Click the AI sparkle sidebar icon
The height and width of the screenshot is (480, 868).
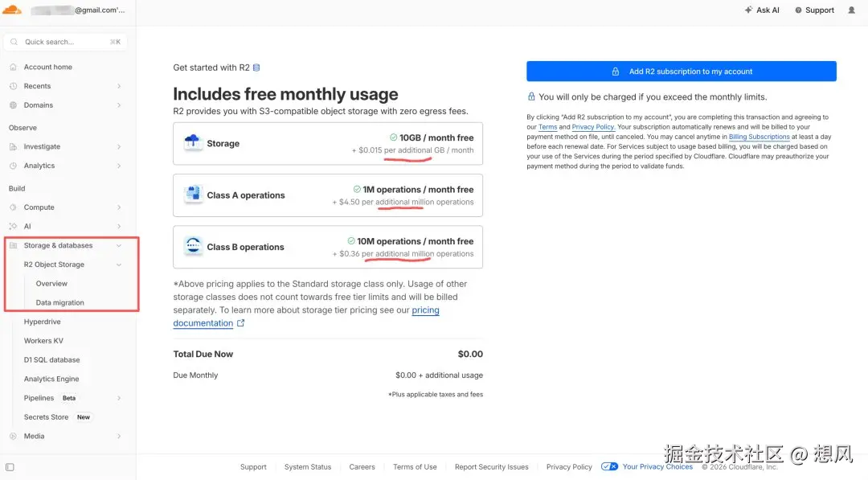tap(14, 227)
